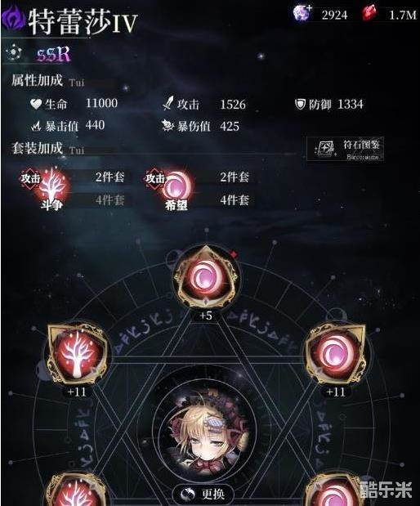The height and width of the screenshot is (506, 420).
Task: Open the 符石图鉴 rune codex
Action: (x=345, y=149)
